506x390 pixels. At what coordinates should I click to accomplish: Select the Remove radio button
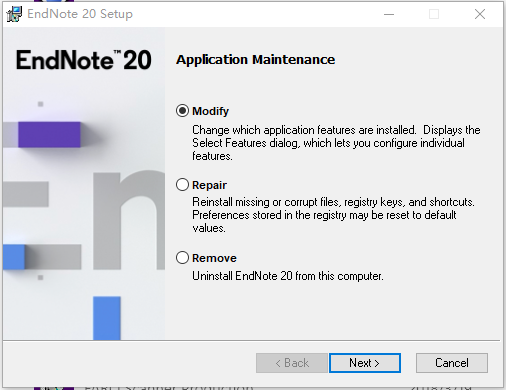182,258
